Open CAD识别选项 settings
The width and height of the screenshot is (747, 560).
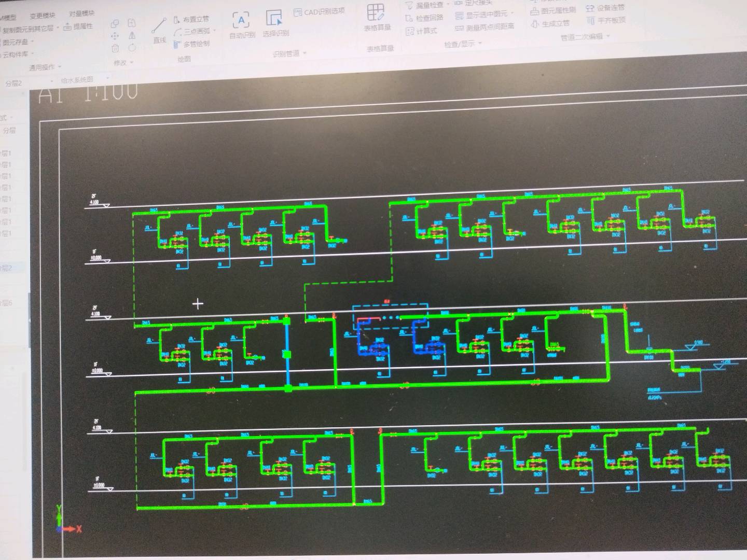coord(319,11)
